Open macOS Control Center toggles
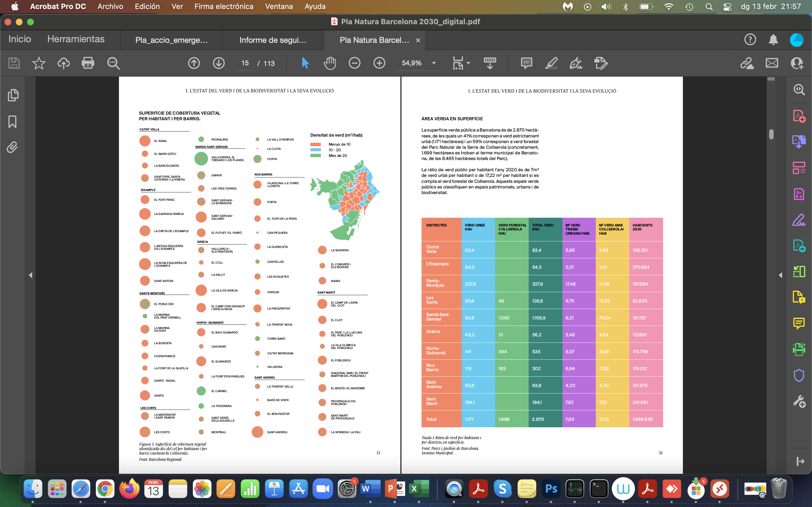The width and height of the screenshot is (812, 507). click(x=727, y=7)
